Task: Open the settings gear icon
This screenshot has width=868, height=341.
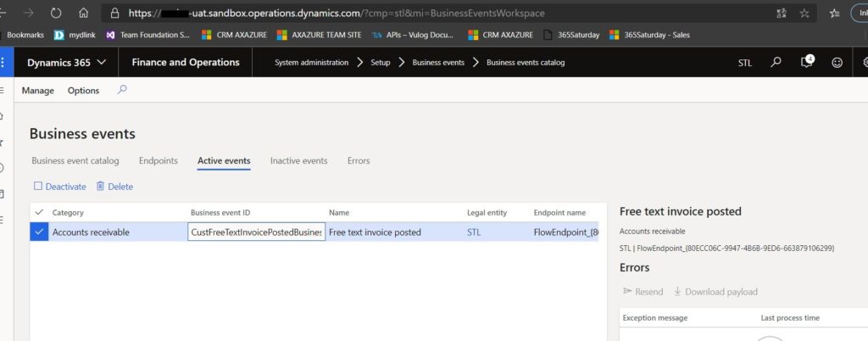Action: [865, 63]
